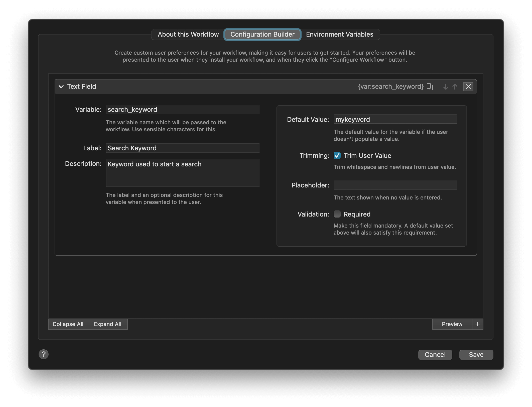Move Text Field down with arrow icon
Image resolution: width=532 pixels, height=407 pixels.
click(x=446, y=87)
